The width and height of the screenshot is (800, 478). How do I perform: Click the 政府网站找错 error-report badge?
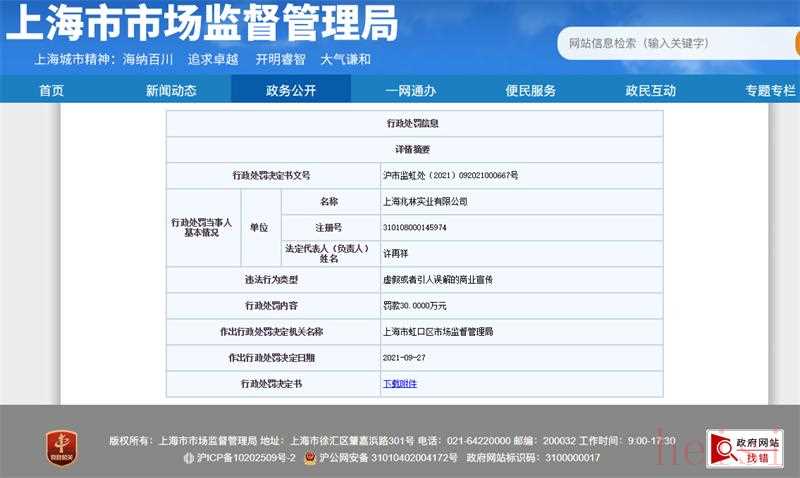point(744,448)
